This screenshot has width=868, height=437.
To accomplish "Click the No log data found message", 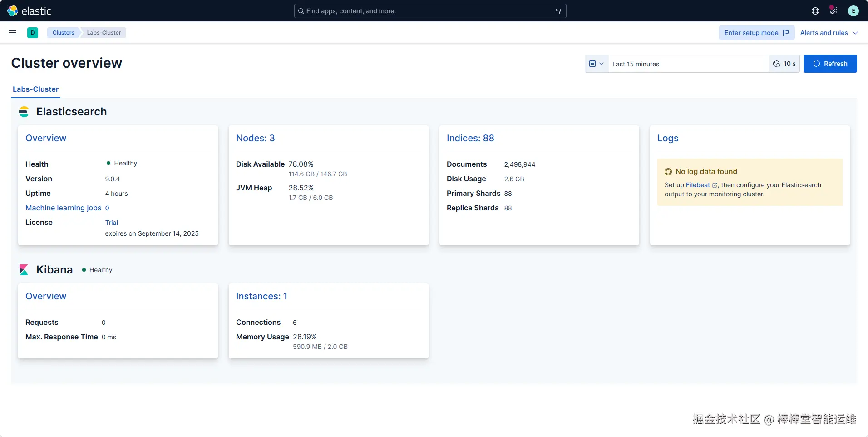I will pyautogui.click(x=706, y=172).
